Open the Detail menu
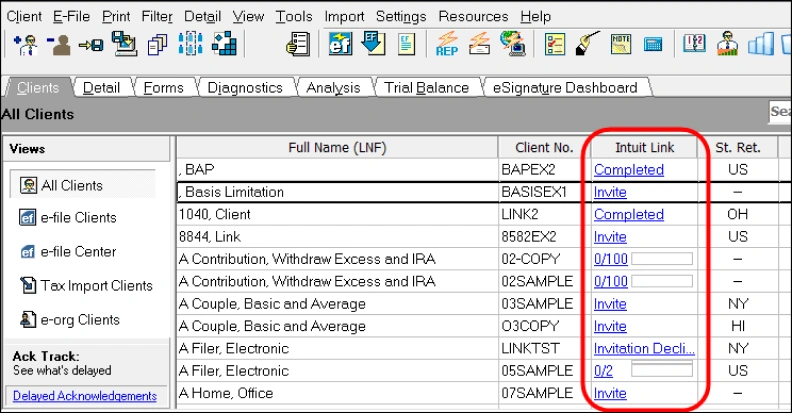This screenshot has height=414, width=792. [x=203, y=17]
